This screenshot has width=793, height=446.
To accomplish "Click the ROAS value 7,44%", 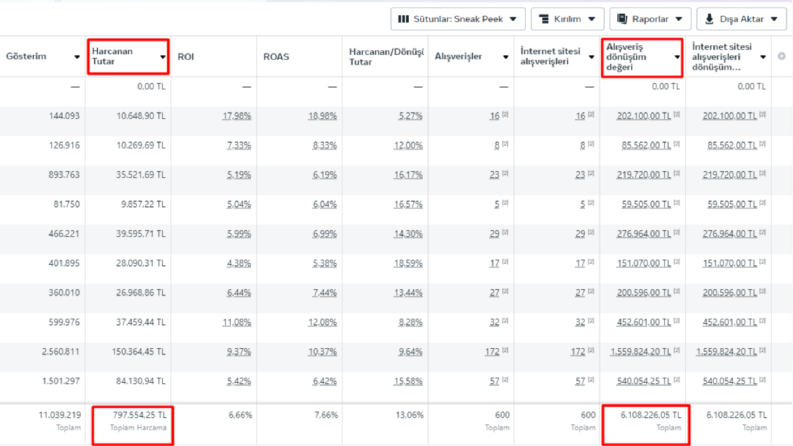I will point(325,292).
